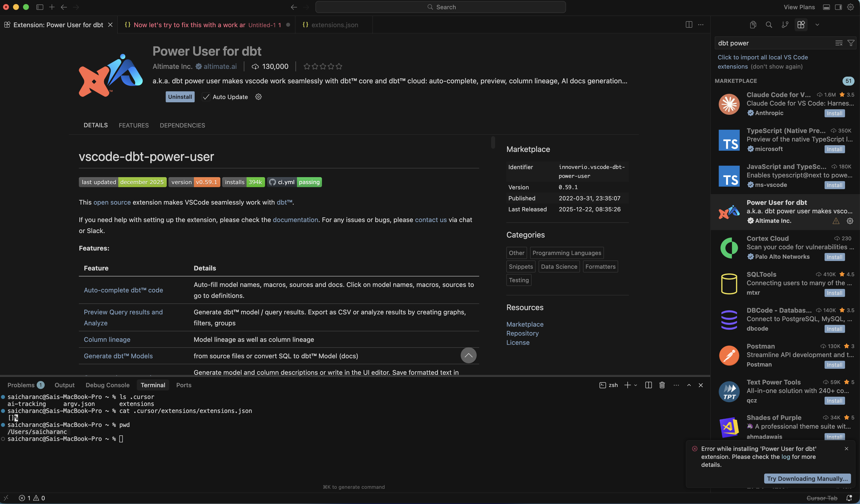860x504 pixels.
Task: Maximize the terminal panel with the chevron toggle
Action: tap(688, 385)
